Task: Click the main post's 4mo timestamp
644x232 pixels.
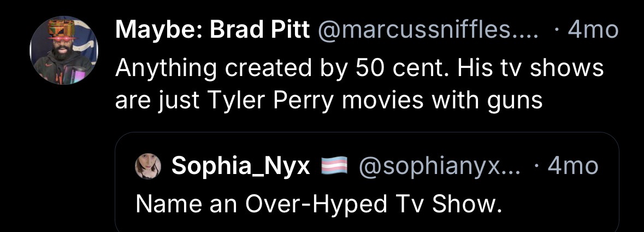Action: tap(593, 30)
